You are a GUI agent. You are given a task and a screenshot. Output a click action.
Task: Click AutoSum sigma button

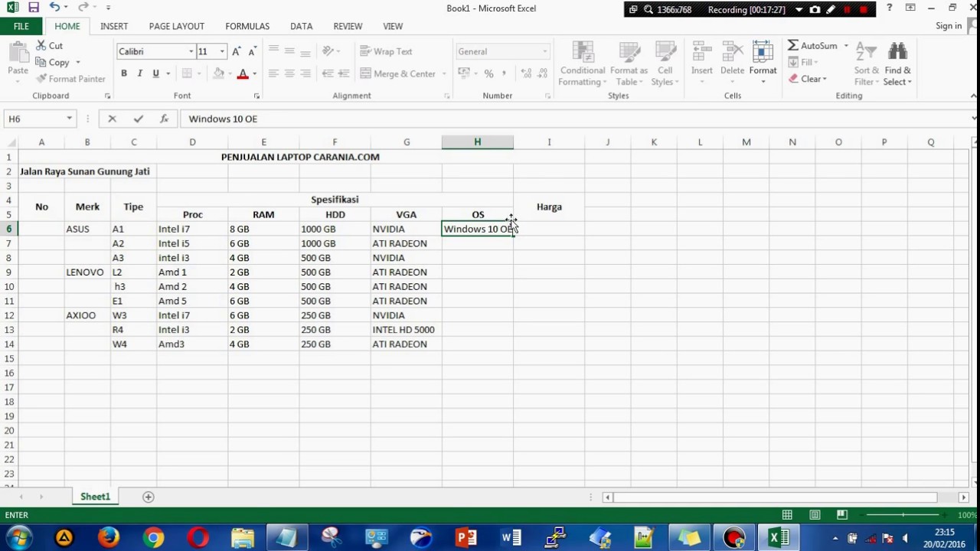(813, 46)
